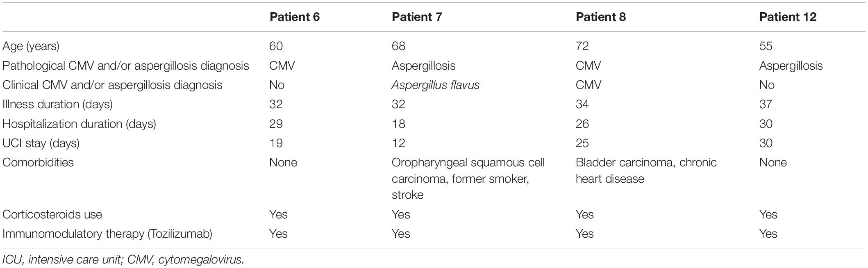Select Patient 6's hospitalization duration value 29
Image resolution: width=868 pixels, height=268 pixels.
[276, 124]
